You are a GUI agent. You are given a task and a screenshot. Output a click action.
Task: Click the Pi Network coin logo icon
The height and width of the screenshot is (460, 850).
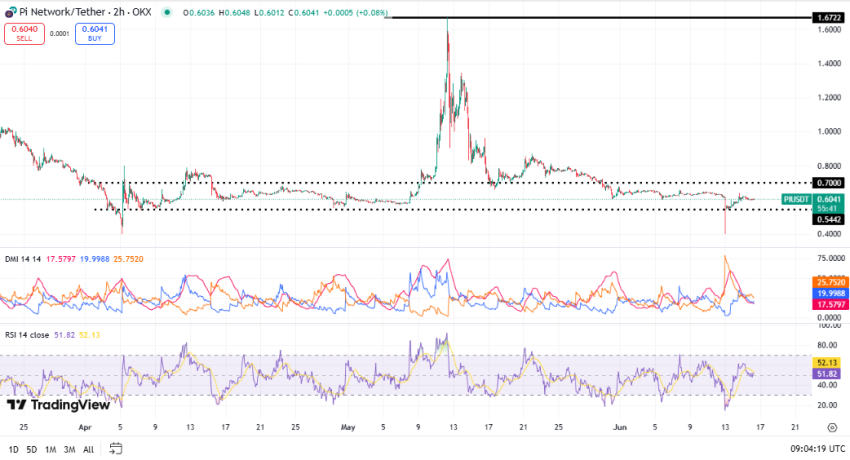pos(8,12)
